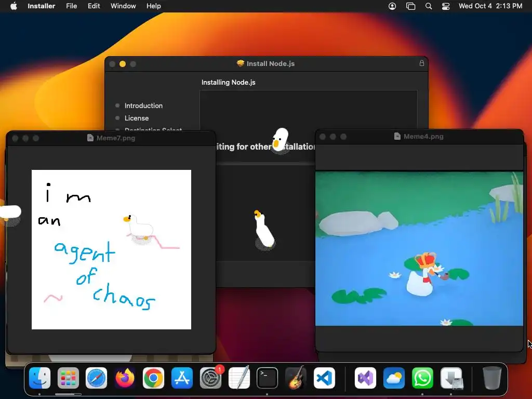Open Spotlight search magnifier icon

point(429,6)
